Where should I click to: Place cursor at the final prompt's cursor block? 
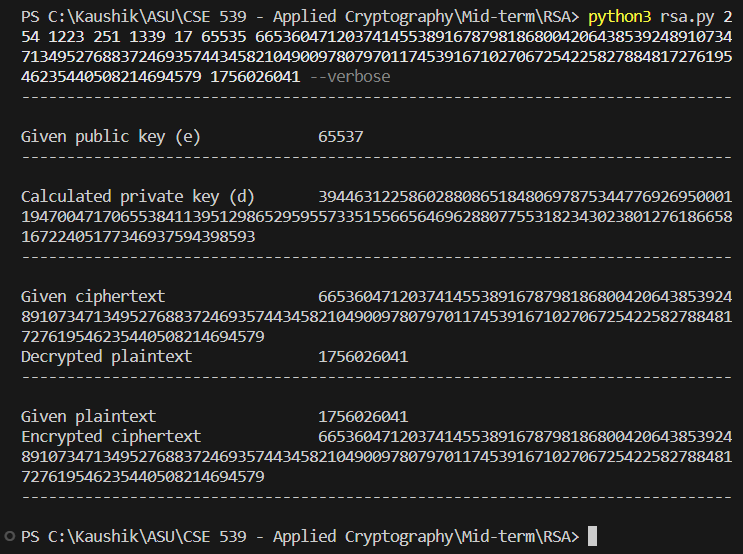592,537
